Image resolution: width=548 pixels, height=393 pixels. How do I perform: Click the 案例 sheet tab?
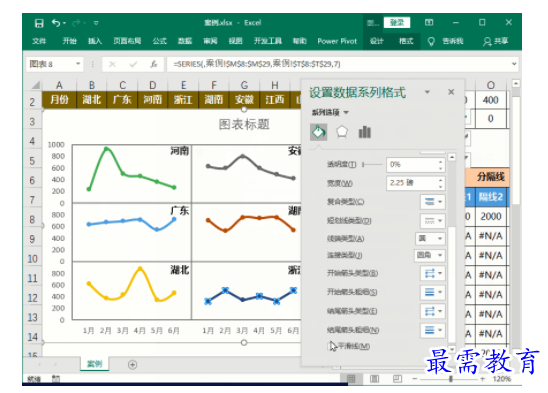point(94,364)
